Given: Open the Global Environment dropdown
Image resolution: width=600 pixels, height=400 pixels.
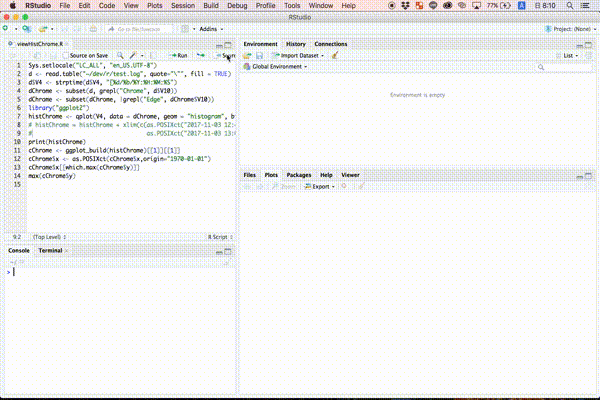Looking at the screenshot, I should pyautogui.click(x=276, y=67).
